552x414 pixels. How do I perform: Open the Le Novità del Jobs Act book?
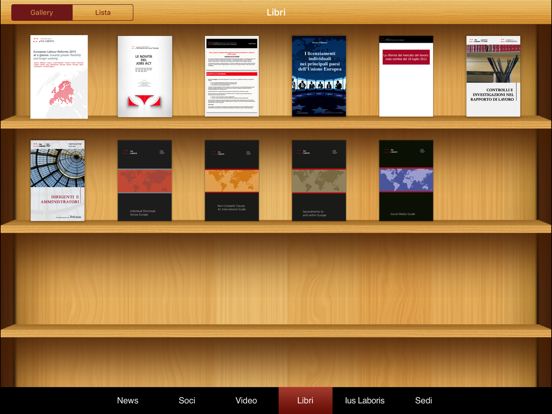(145, 76)
